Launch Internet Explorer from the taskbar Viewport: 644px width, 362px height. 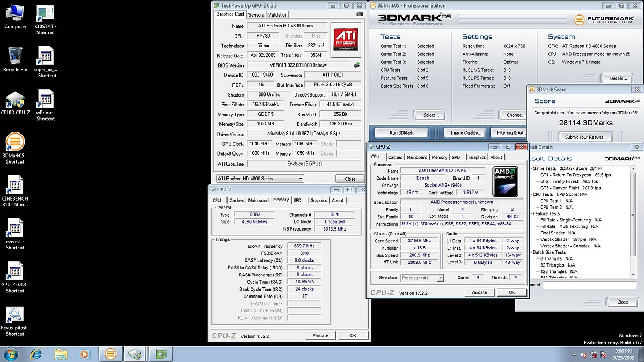(x=36, y=354)
